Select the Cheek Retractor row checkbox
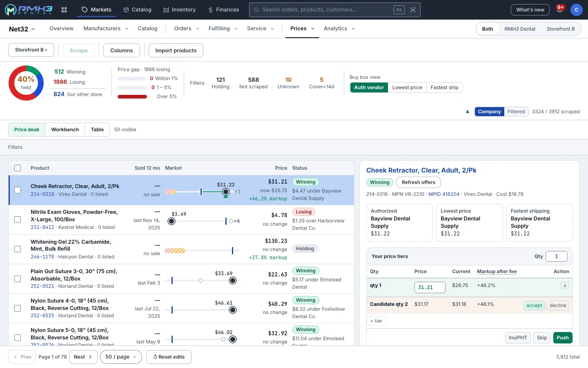The width and height of the screenshot is (588, 368). (x=18, y=190)
